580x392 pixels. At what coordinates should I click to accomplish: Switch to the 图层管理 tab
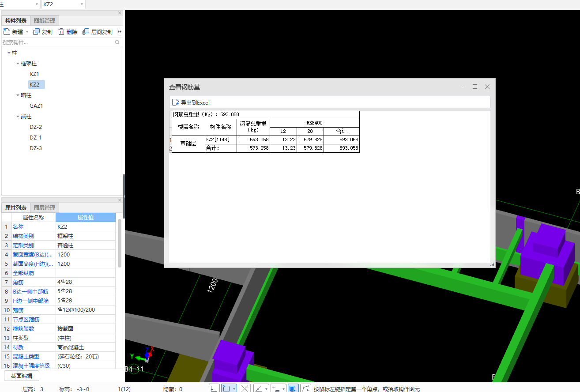tap(45, 208)
